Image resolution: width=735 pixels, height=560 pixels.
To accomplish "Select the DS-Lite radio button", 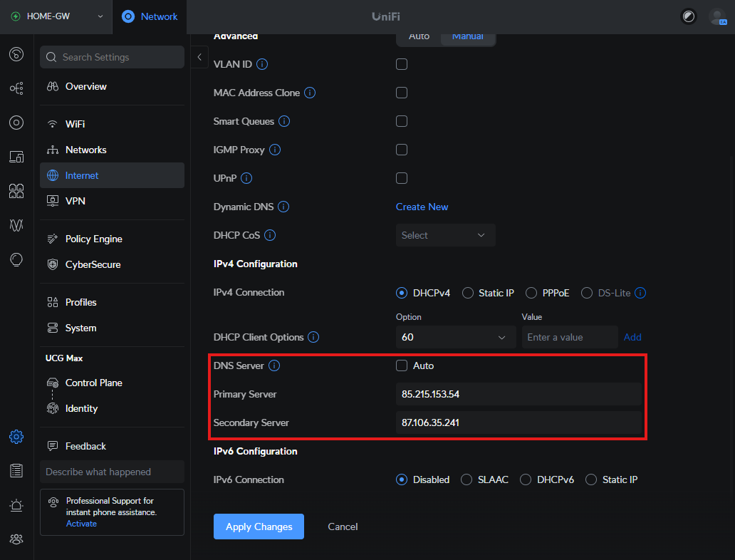I will tap(586, 293).
